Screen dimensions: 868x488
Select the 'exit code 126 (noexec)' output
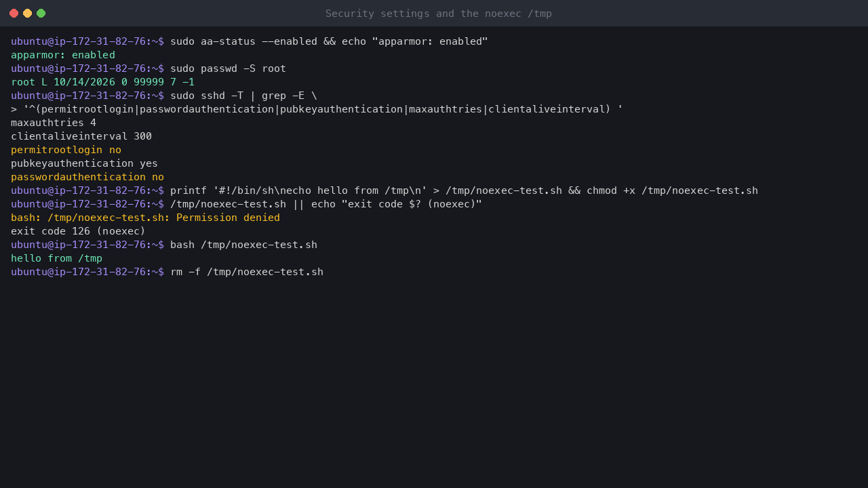(x=78, y=231)
